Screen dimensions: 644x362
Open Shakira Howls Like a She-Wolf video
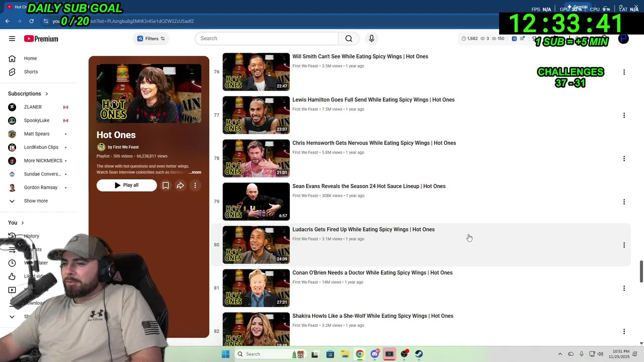point(373,316)
